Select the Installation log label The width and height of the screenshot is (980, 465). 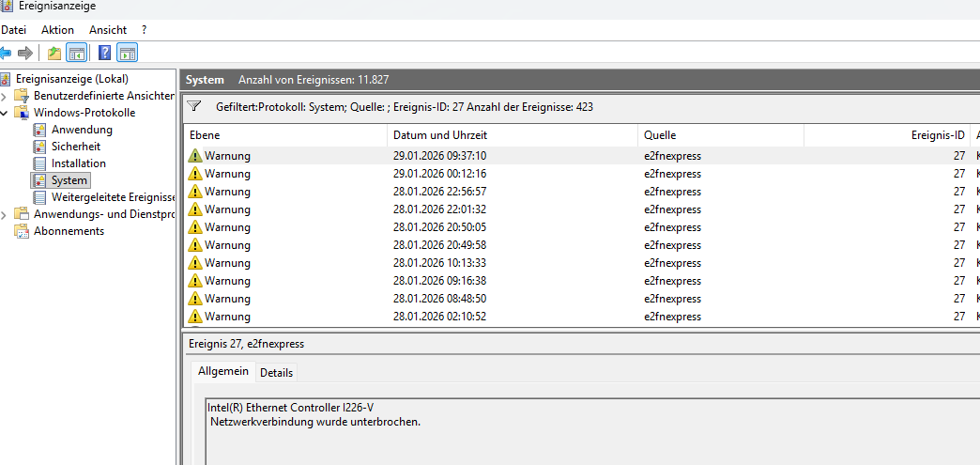tap(79, 163)
